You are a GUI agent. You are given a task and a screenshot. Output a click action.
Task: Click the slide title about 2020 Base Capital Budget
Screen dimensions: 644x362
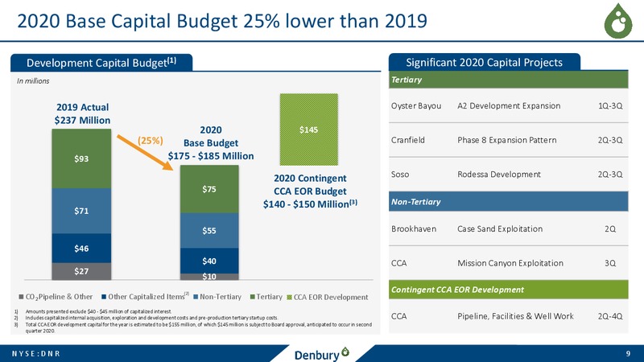point(222,21)
